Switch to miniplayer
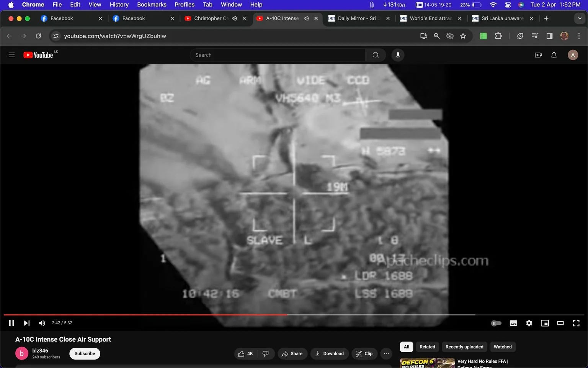This screenshot has height=368, width=588. tap(545, 323)
